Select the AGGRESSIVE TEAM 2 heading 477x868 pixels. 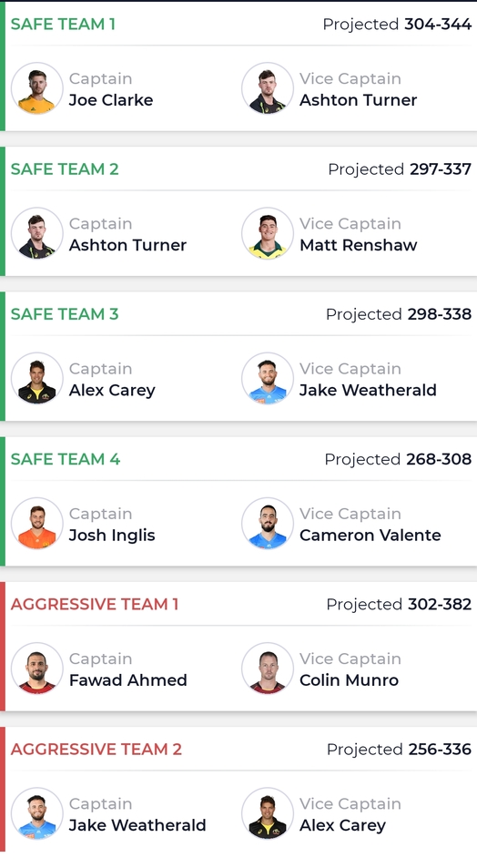pos(96,750)
